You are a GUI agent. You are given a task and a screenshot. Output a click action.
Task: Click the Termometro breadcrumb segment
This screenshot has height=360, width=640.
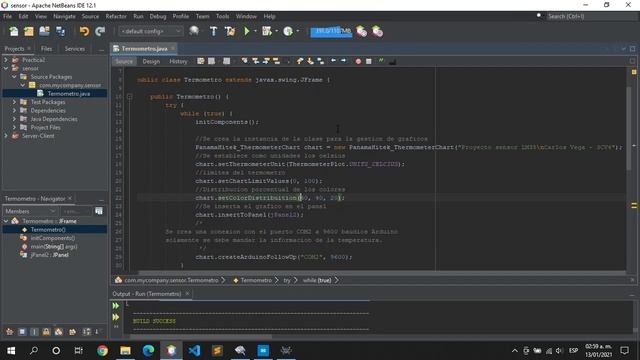click(x=256, y=280)
